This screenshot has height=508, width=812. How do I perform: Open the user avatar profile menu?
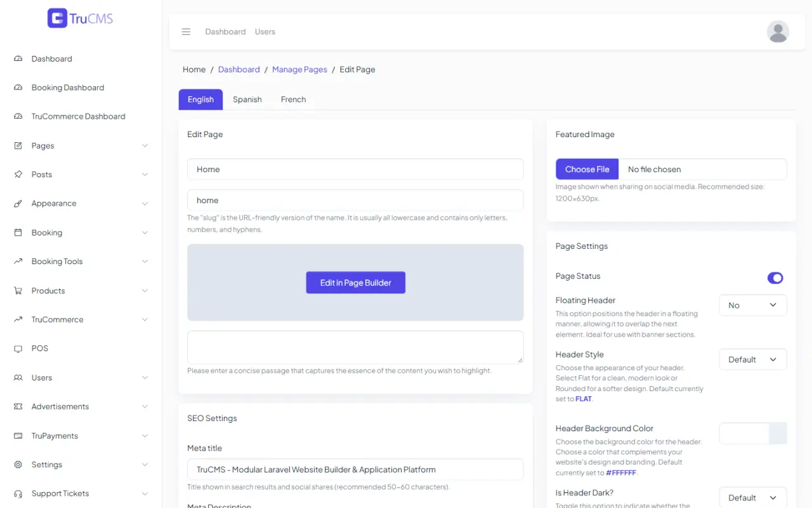click(x=778, y=32)
